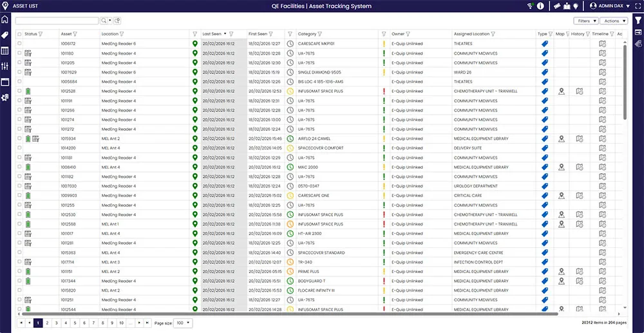Open the search options dropdown arrow
The image size is (644, 333).
click(110, 21)
